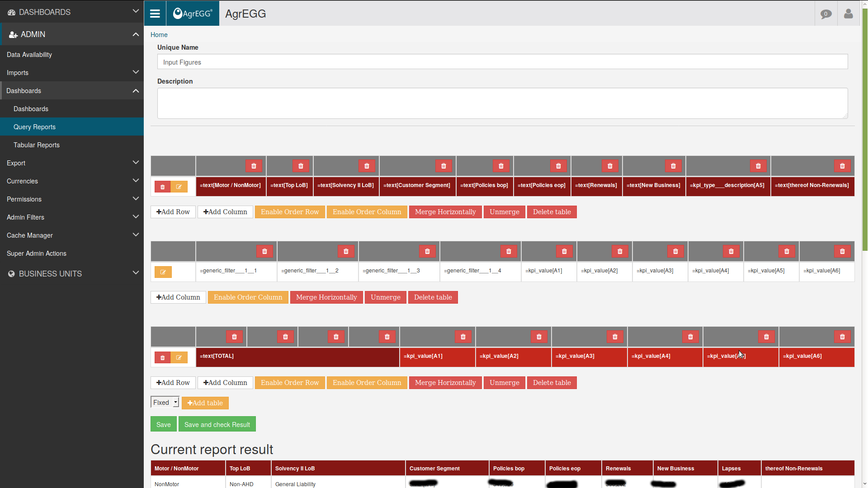The image size is (868, 488).
Task: Click the Add table button
Action: pyautogui.click(x=205, y=402)
